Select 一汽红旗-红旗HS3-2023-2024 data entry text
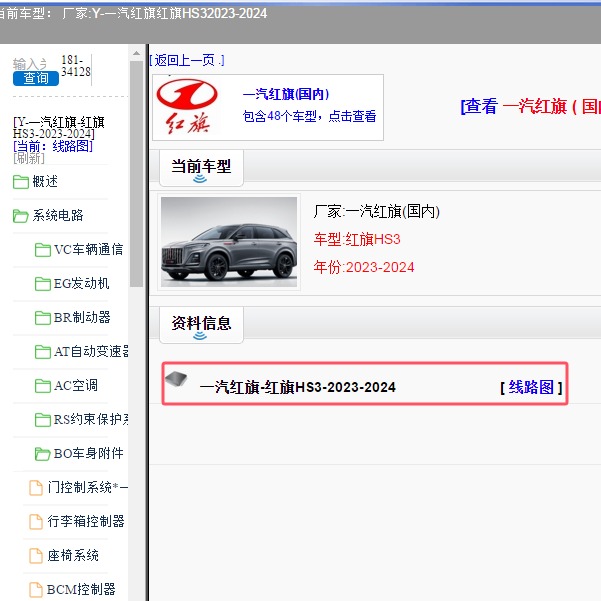 coord(297,387)
